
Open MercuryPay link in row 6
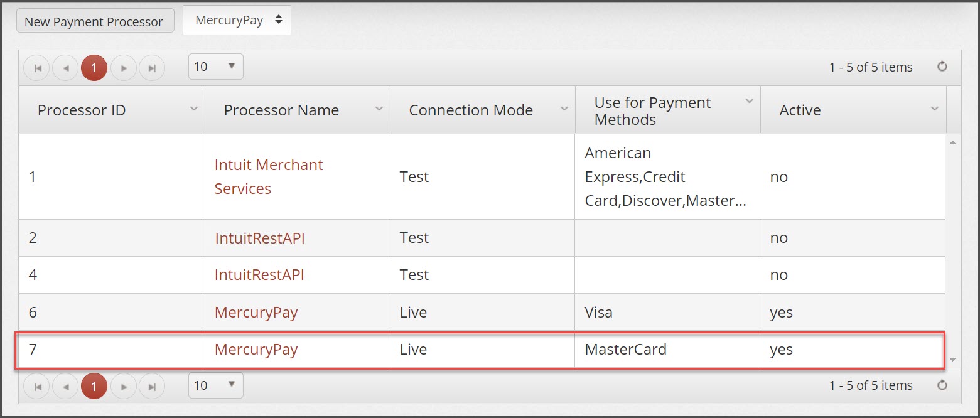tap(256, 313)
